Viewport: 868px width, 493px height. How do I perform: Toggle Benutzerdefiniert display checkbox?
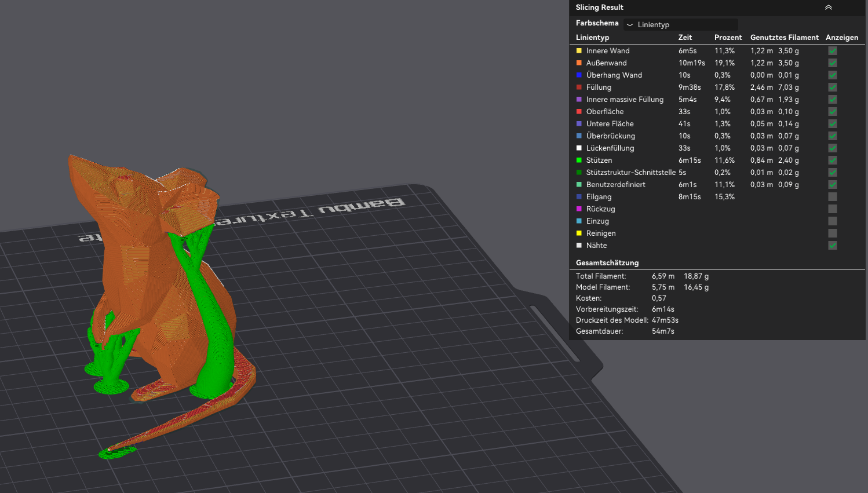pyautogui.click(x=833, y=185)
